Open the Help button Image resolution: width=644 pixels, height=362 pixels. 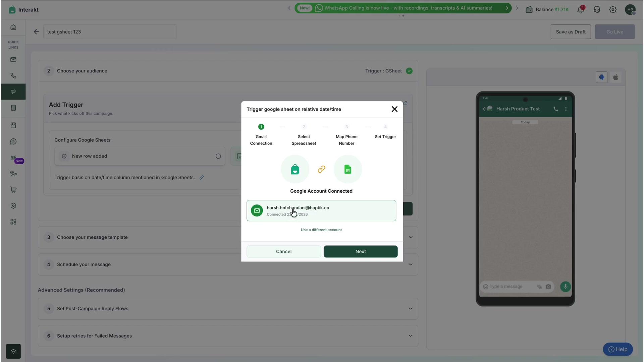(x=618, y=349)
